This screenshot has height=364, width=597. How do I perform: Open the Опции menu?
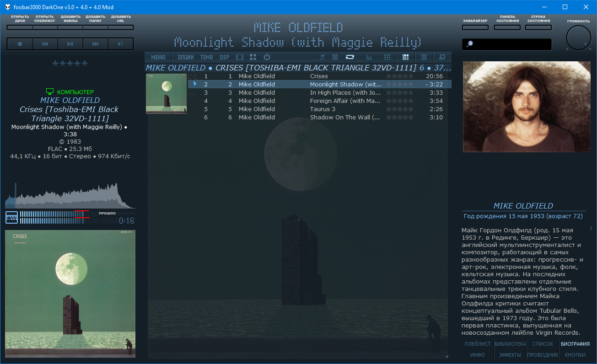[185, 57]
